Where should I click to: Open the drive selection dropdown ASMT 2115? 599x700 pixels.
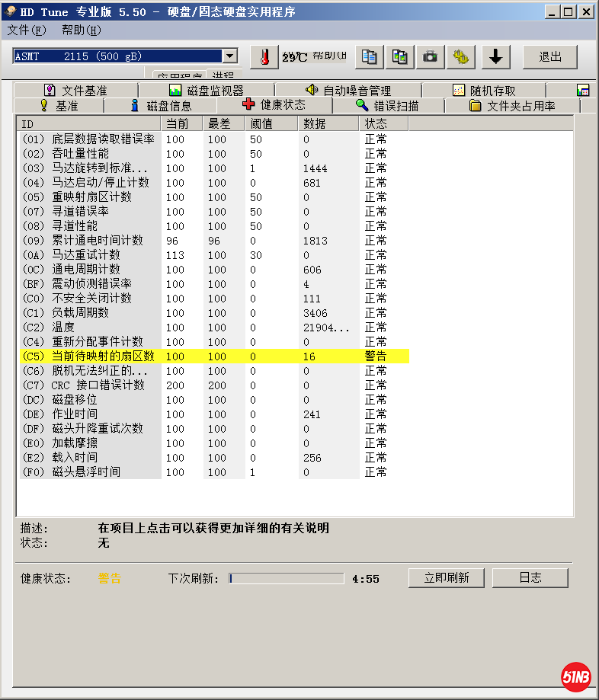click(x=126, y=56)
